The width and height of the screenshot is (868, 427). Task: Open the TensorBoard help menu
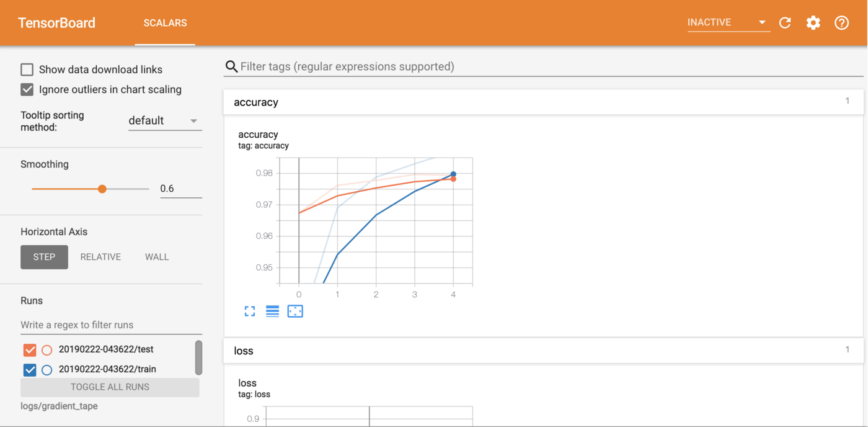[x=841, y=22]
